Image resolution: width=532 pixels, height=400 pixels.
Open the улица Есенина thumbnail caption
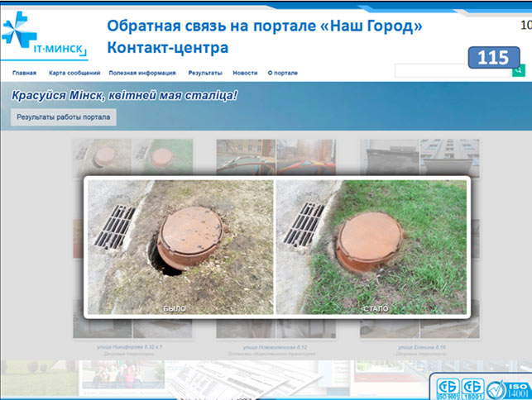pyautogui.click(x=421, y=346)
